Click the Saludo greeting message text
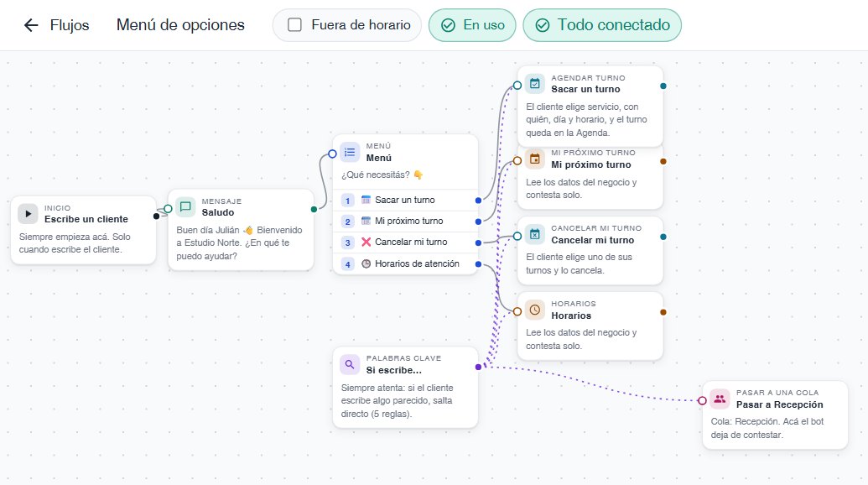868x485 pixels. pos(240,243)
